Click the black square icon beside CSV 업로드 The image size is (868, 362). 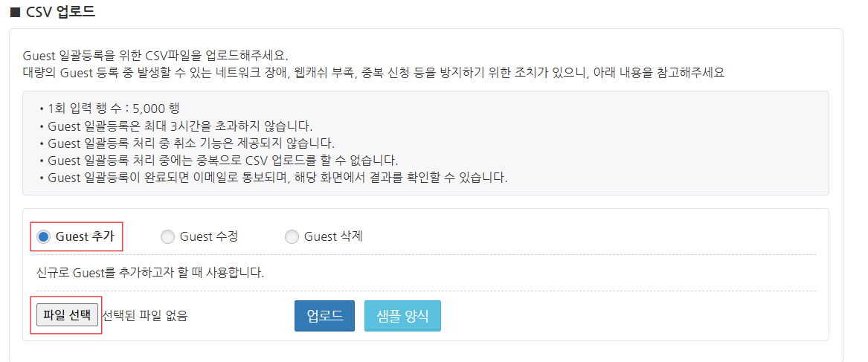14,12
